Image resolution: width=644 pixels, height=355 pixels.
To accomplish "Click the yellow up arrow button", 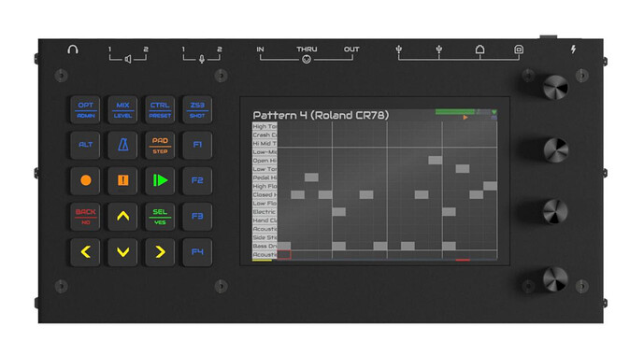I will click(122, 217).
